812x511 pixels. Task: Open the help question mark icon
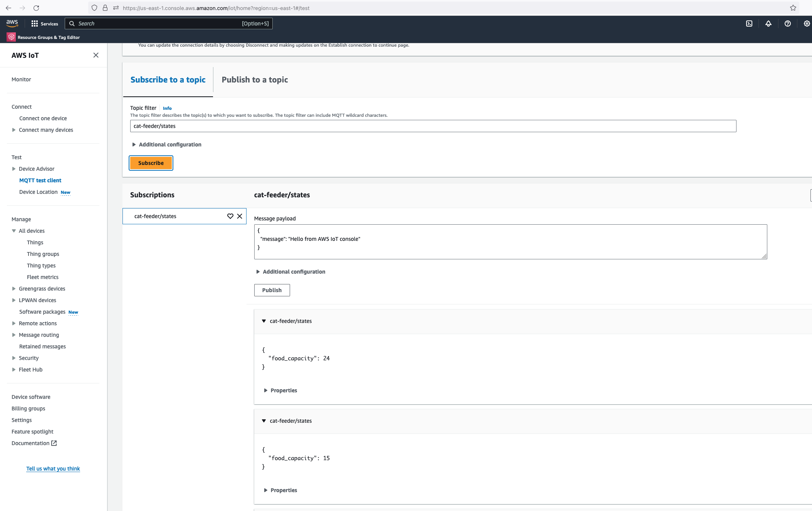point(788,24)
